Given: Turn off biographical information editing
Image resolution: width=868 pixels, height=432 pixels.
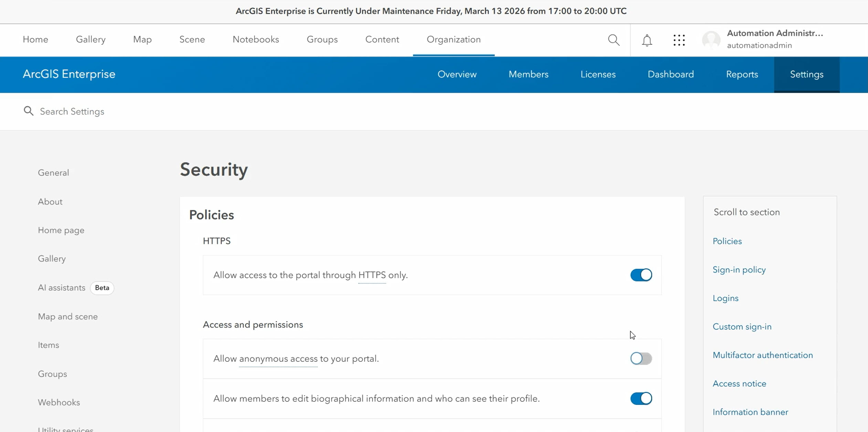Looking at the screenshot, I should tap(641, 399).
